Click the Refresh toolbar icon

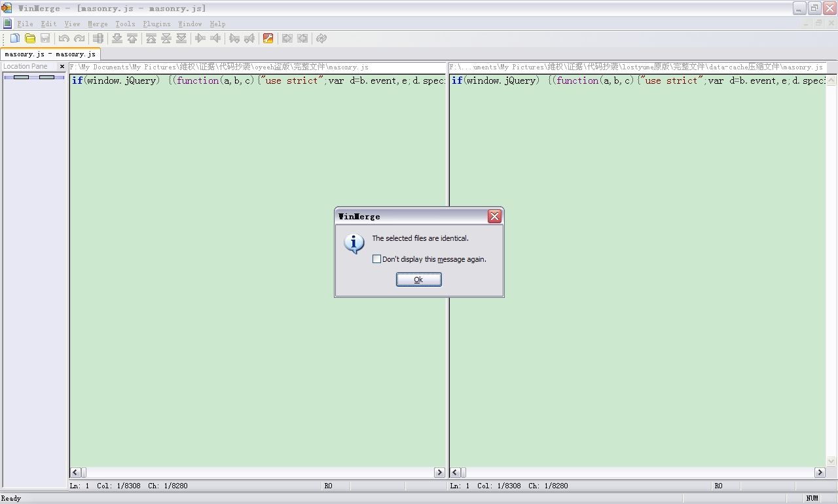(x=321, y=39)
